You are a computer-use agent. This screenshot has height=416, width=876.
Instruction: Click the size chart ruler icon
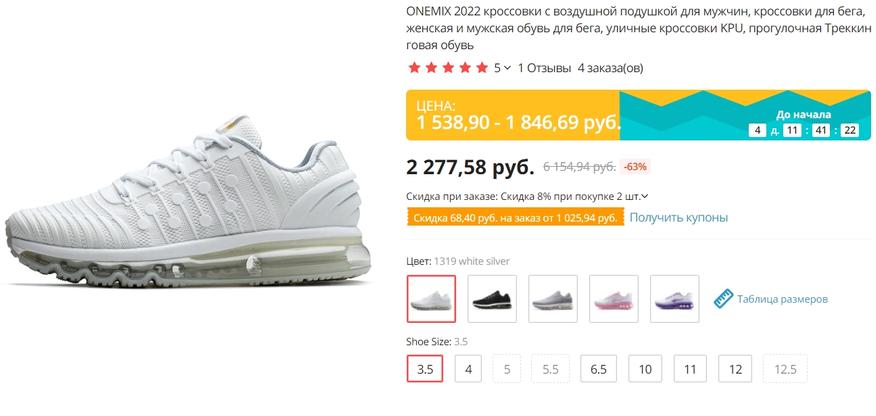coord(723,299)
